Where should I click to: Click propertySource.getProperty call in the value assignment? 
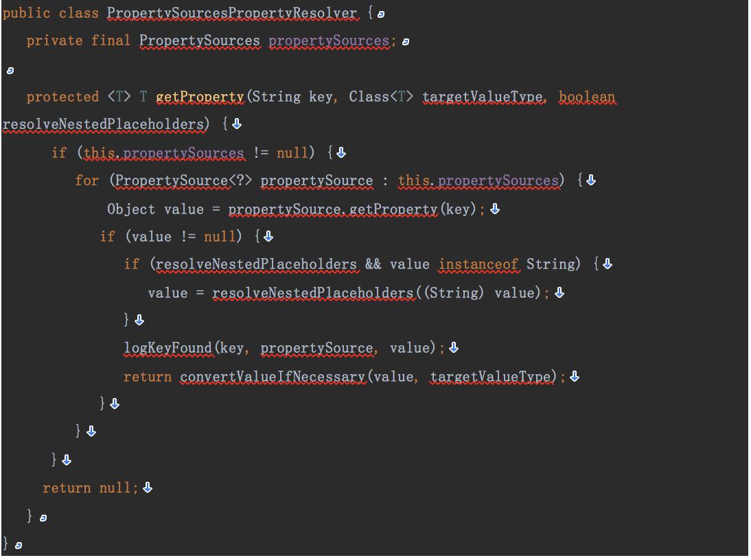(333, 209)
